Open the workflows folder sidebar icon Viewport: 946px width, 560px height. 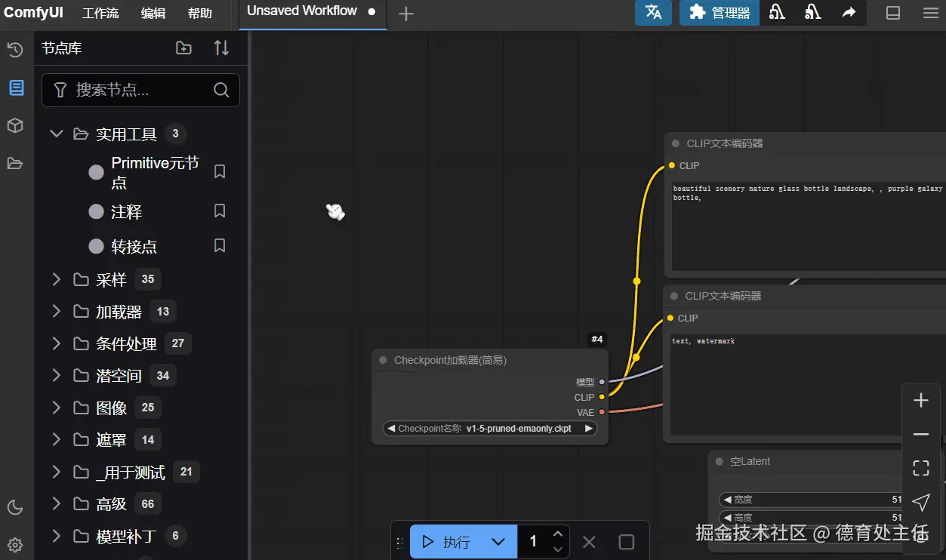(15, 163)
